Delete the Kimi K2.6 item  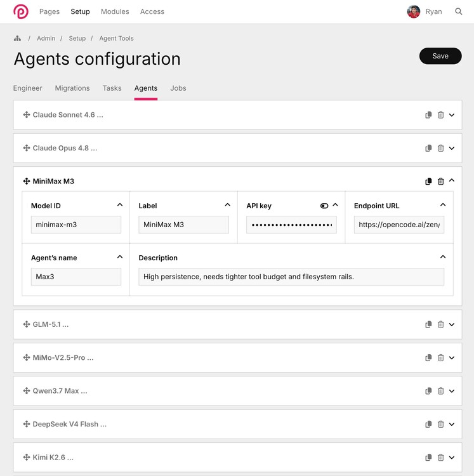[x=440, y=458]
